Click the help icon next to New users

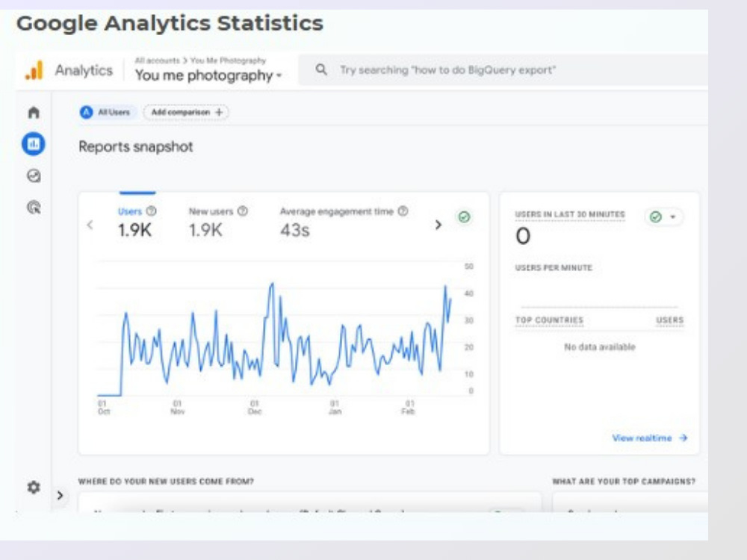pos(243,211)
